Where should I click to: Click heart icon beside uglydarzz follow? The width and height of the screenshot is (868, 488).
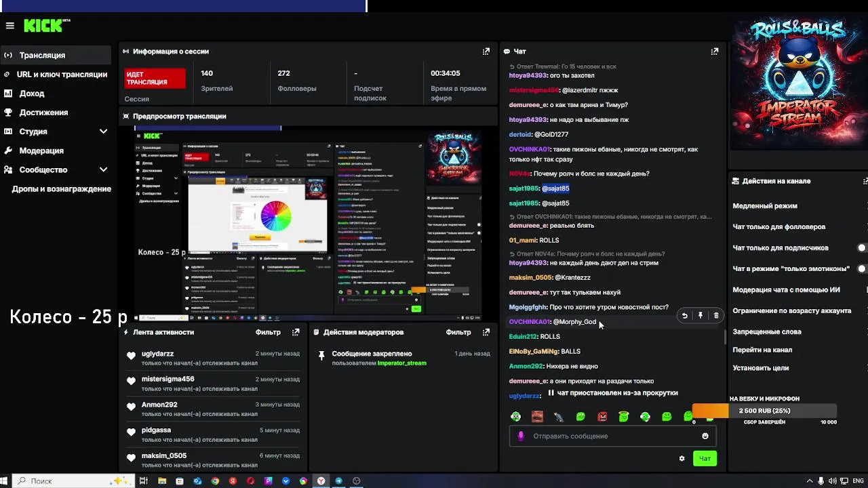131,356
